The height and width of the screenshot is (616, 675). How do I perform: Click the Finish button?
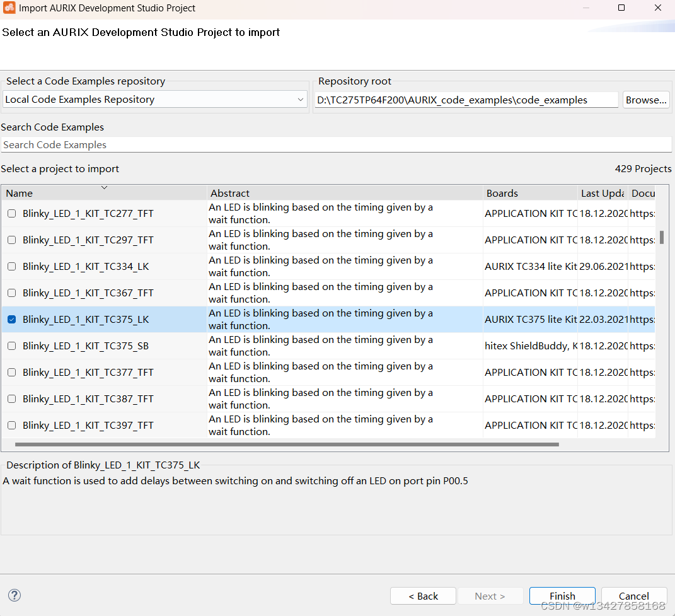point(562,596)
